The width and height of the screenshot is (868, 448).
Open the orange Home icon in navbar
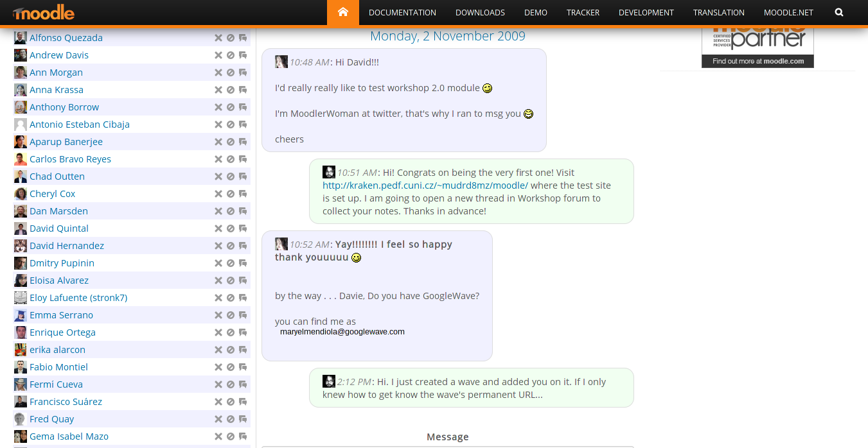(343, 12)
